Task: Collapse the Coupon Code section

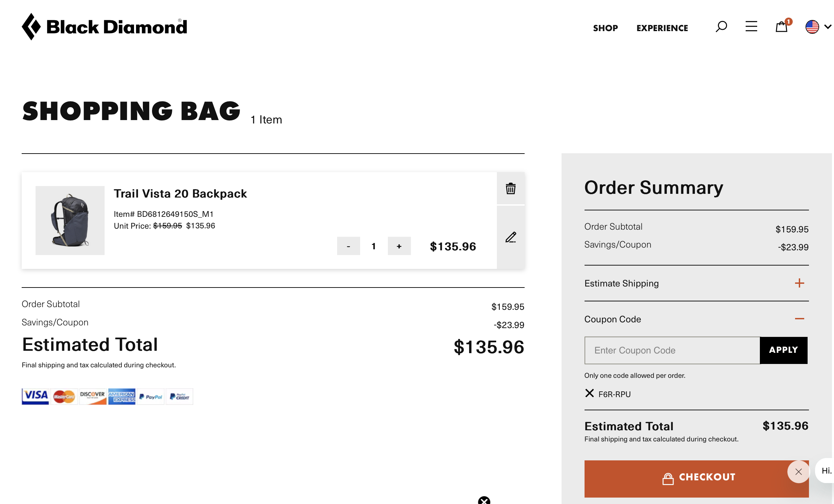Action: pos(799,318)
